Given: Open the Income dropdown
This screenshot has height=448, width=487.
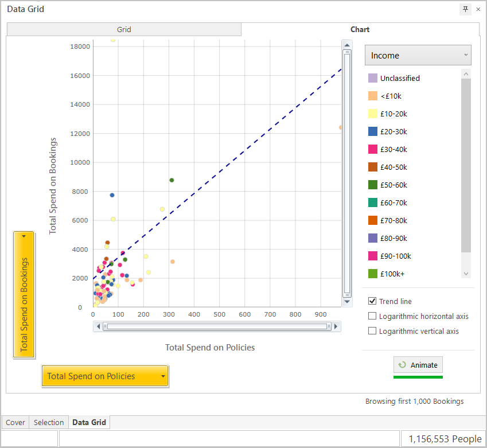Looking at the screenshot, I should pyautogui.click(x=418, y=55).
